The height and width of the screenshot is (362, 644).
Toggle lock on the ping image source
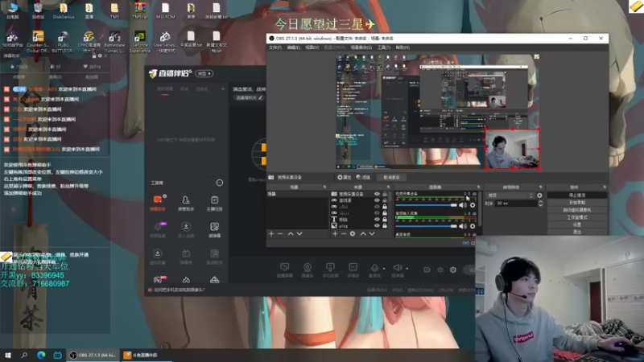[385, 226]
